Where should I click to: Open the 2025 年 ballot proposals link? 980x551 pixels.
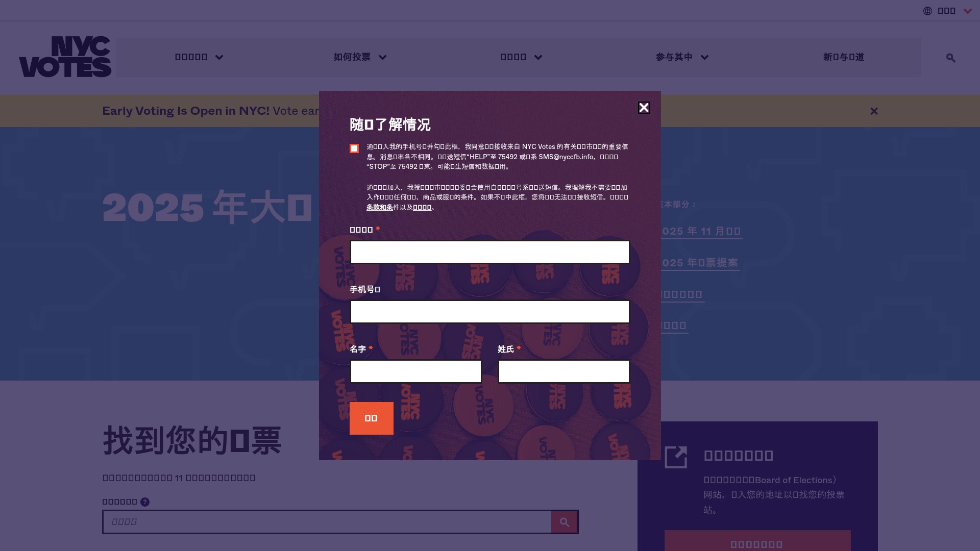click(x=700, y=263)
